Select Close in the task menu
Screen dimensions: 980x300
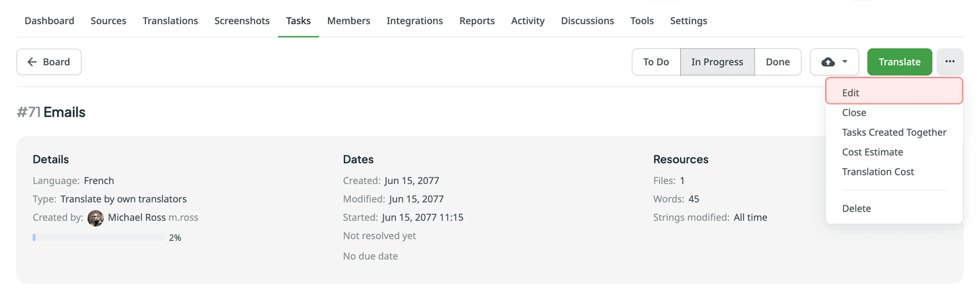click(x=854, y=113)
